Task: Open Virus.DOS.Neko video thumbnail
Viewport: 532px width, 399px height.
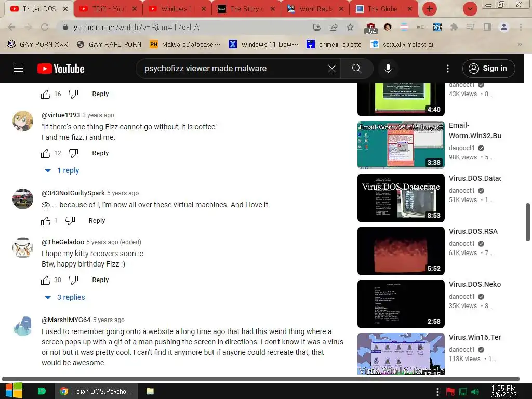Action: click(401, 303)
